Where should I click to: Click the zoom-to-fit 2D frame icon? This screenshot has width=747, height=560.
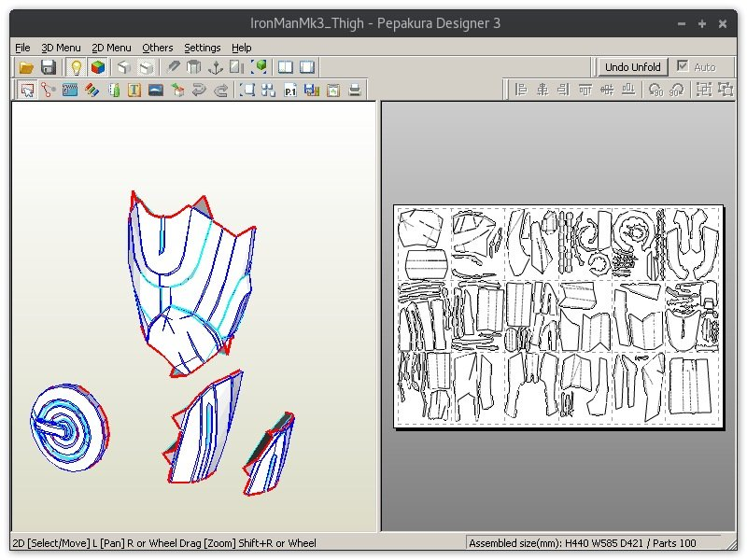click(x=247, y=90)
